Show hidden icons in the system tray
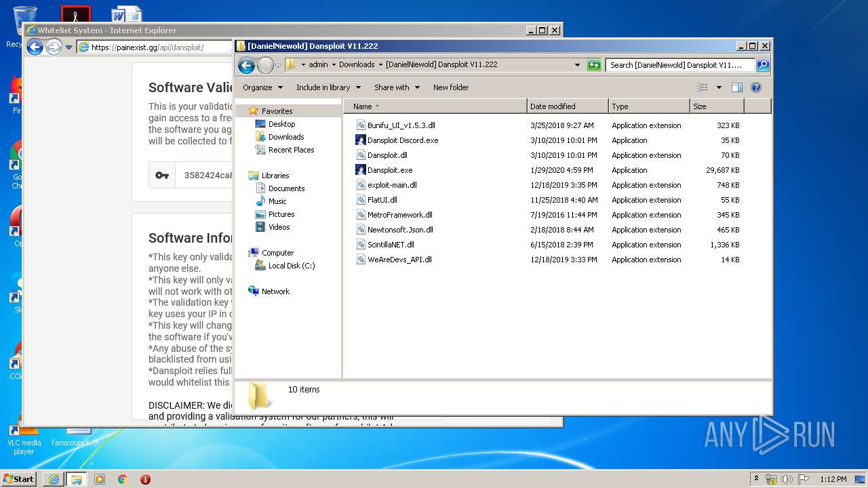 pos(756,479)
